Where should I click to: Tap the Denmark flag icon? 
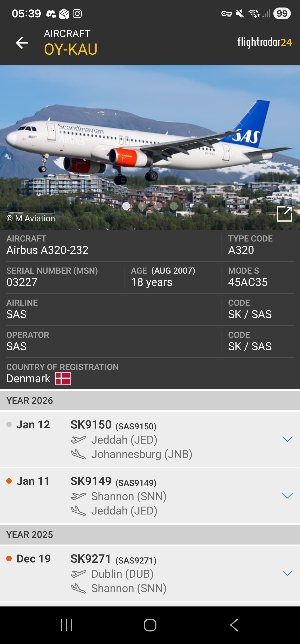pyautogui.click(x=63, y=378)
